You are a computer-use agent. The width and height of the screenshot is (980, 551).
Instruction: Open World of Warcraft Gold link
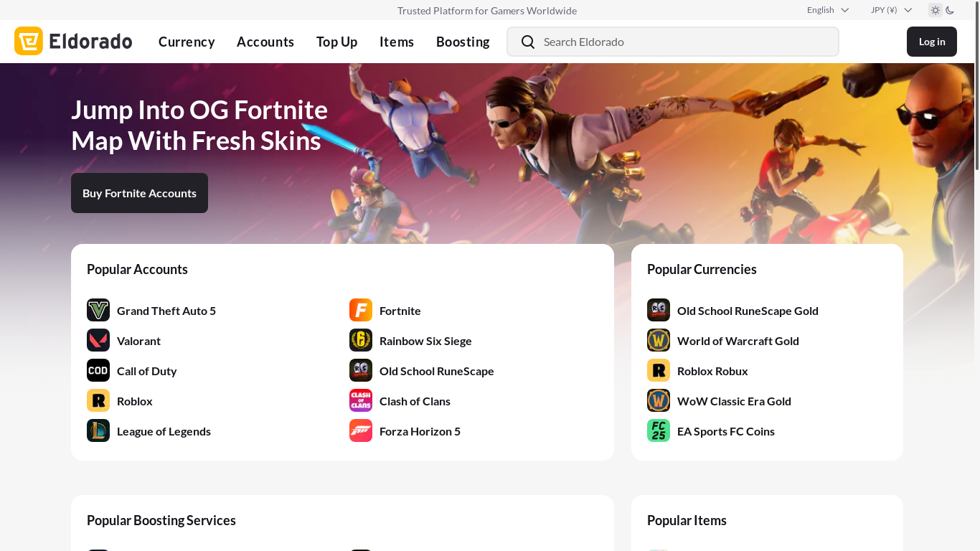pyautogui.click(x=738, y=341)
